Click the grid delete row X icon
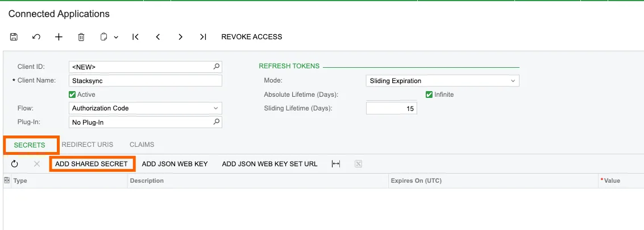This screenshot has width=644, height=230. [x=37, y=164]
